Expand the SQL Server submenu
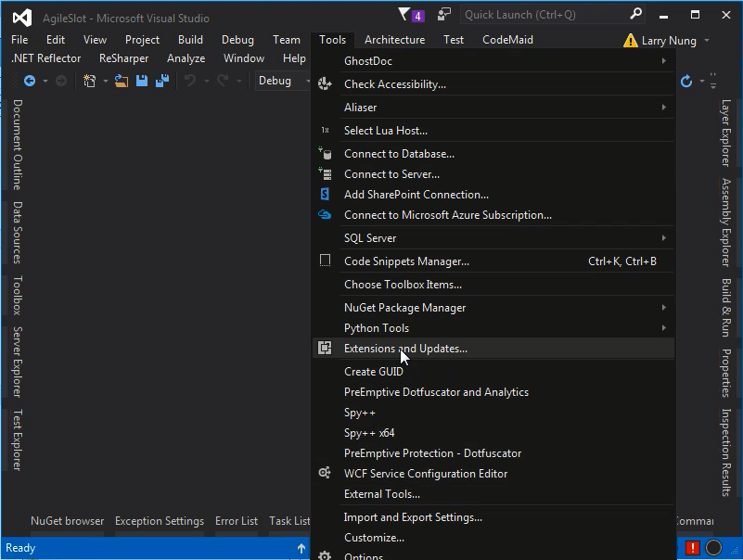This screenshot has width=743, height=560. click(x=664, y=238)
